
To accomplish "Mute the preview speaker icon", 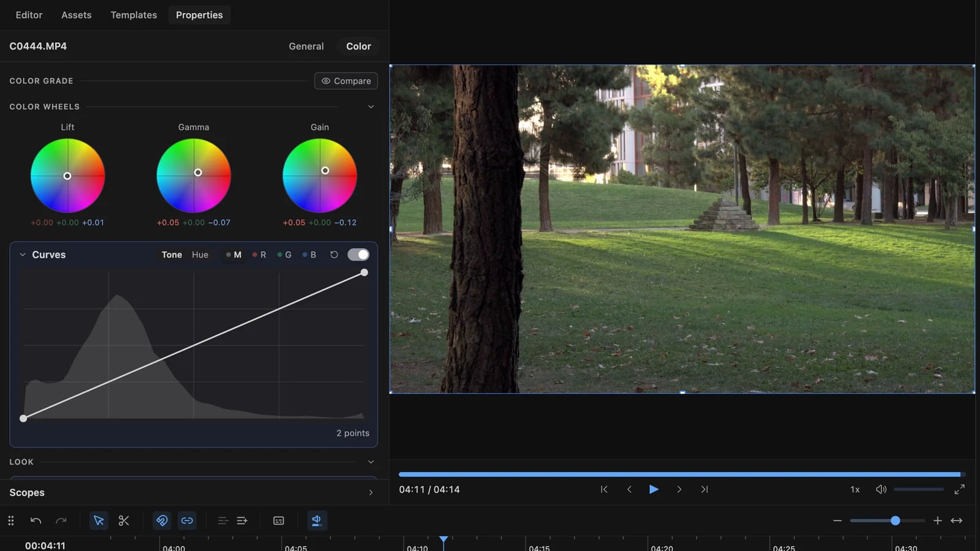I will click(x=881, y=489).
